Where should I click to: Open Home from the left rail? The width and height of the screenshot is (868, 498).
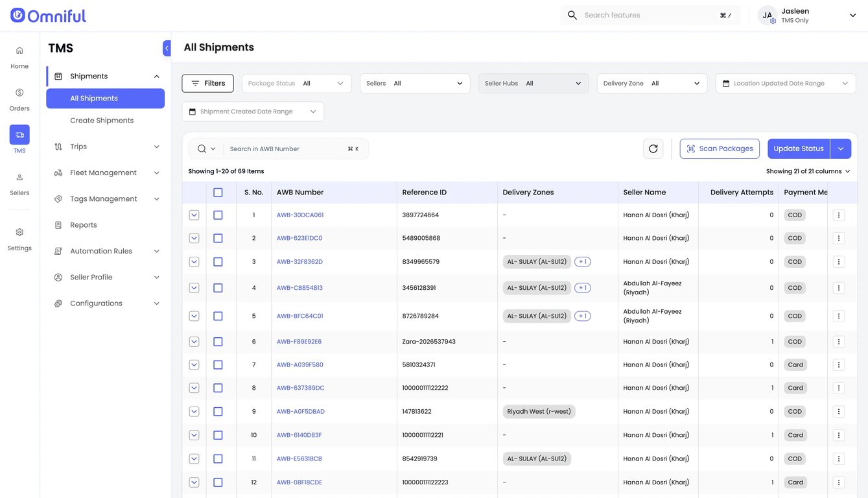click(19, 57)
